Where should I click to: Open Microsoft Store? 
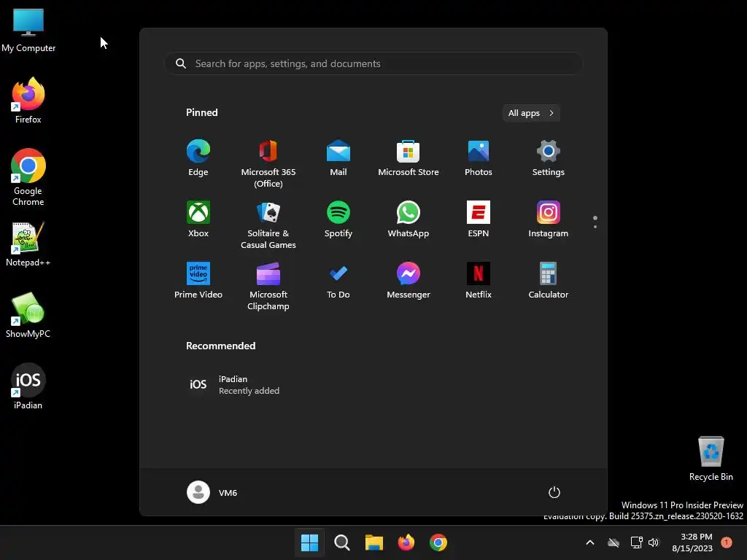click(409, 158)
